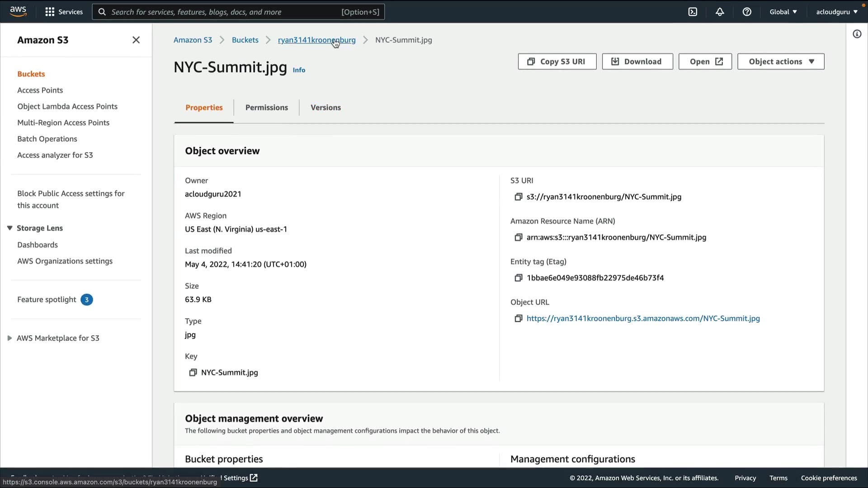This screenshot has height=488, width=868.
Task: Click the info panel icon at right edge
Action: [857, 34]
